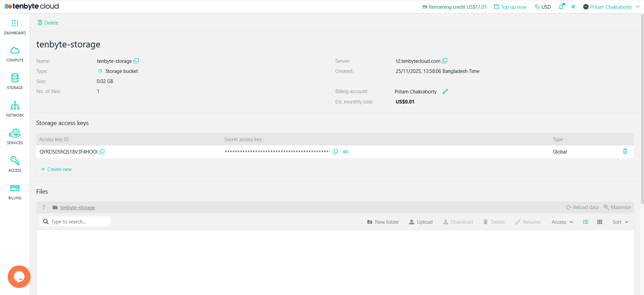
Task: Click the Remaining credit US$17.01 indicator
Action: 455,7
